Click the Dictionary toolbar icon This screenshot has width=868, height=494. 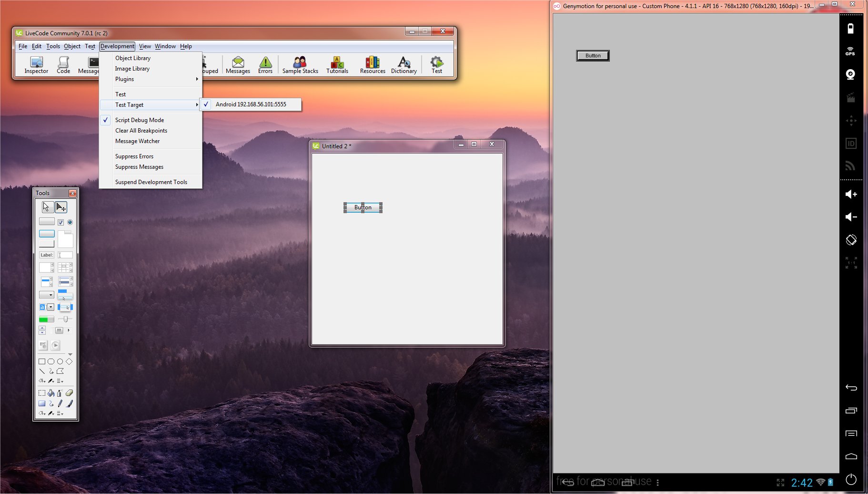point(404,65)
